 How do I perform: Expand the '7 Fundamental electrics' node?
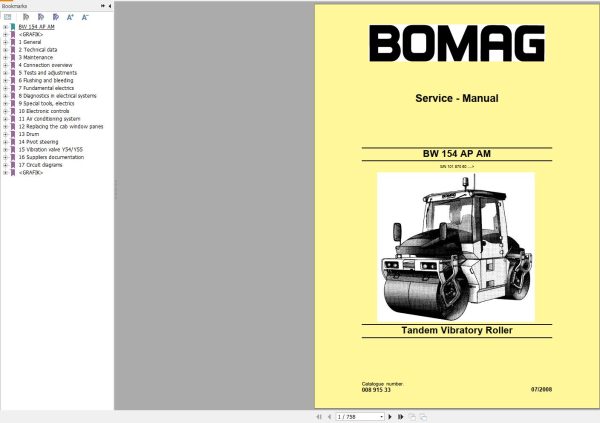pyautogui.click(x=5, y=88)
